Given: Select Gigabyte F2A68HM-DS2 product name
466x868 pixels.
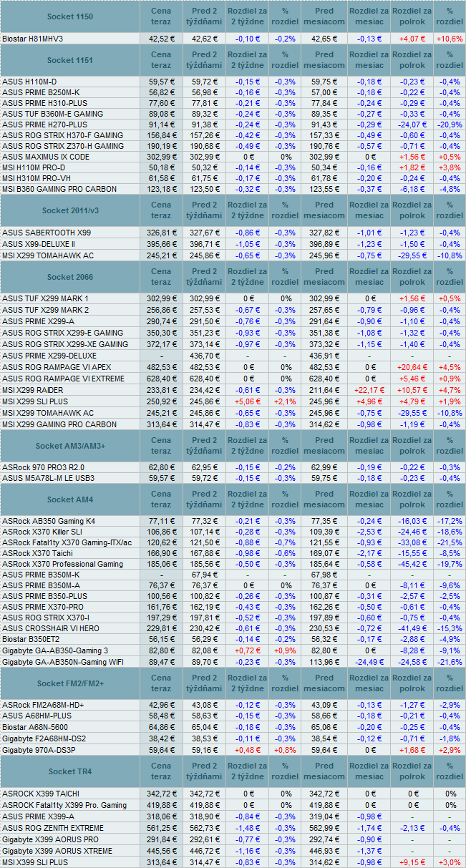Looking at the screenshot, I should point(44,737).
